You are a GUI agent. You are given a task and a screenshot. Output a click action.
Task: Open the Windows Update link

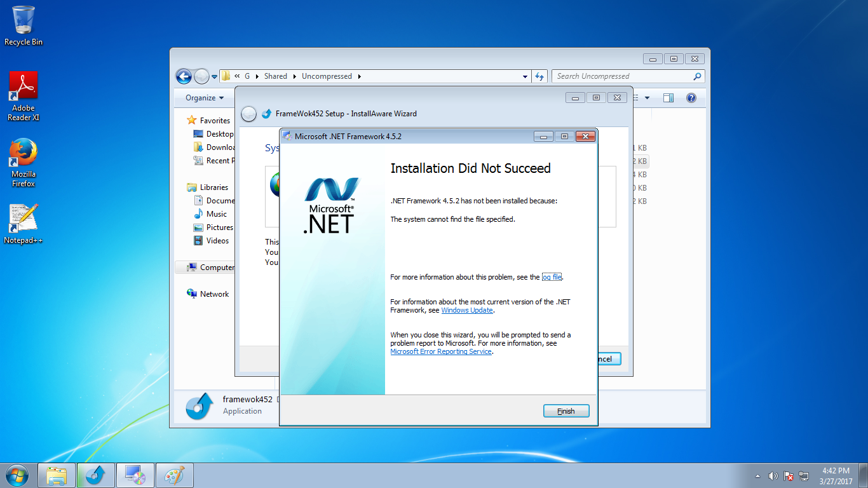467,310
